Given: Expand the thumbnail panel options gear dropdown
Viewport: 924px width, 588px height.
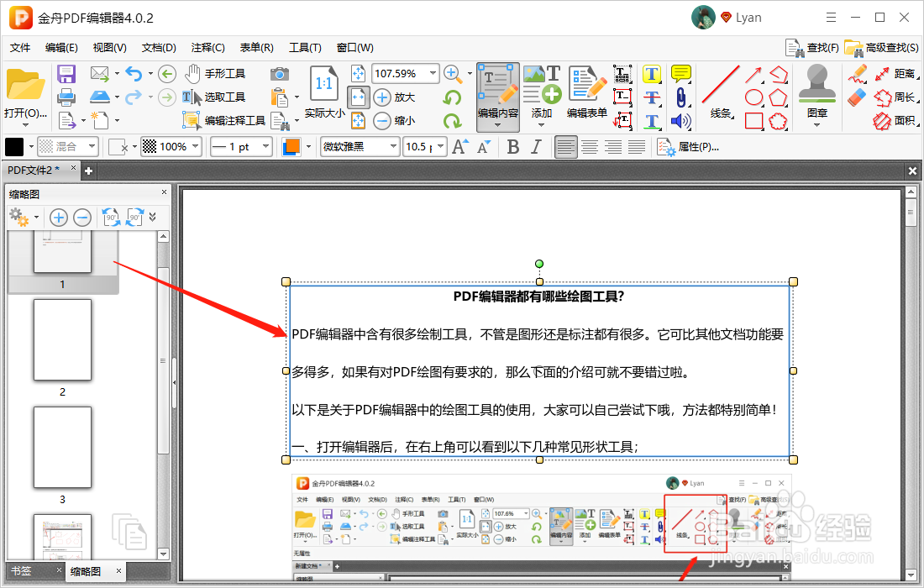Looking at the screenshot, I should pos(36,218).
